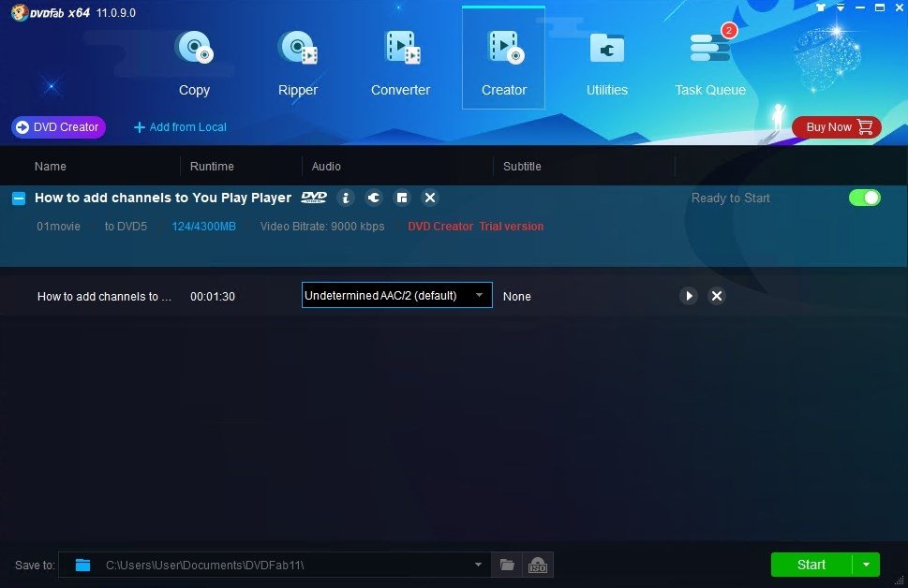Open the task information icon

tap(346, 198)
